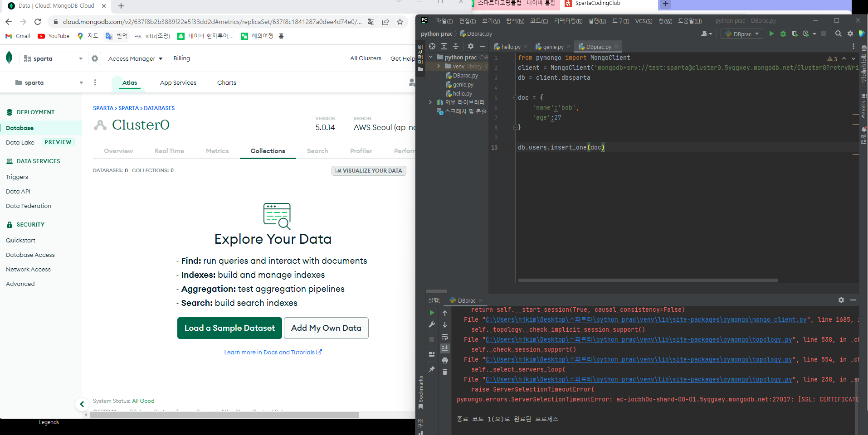The image size is (868, 435).
Task: Toggle scroll-to-end in the run console
Action: (445, 348)
